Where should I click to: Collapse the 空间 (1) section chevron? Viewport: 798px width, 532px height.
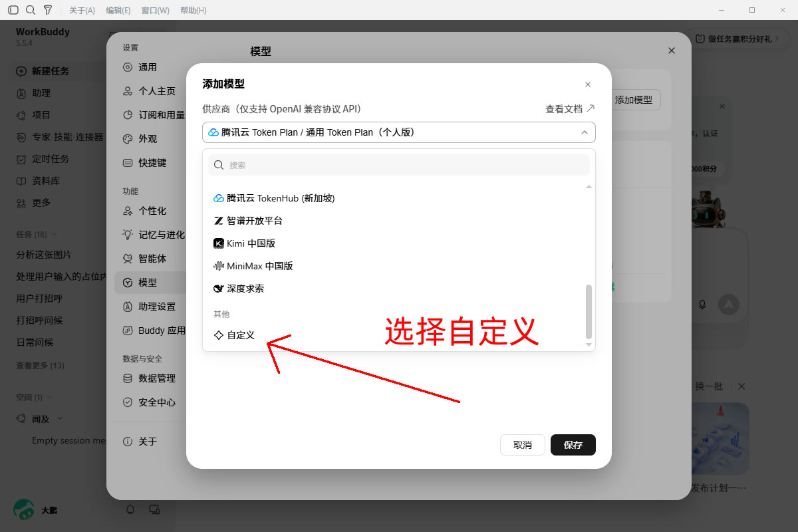click(x=49, y=397)
